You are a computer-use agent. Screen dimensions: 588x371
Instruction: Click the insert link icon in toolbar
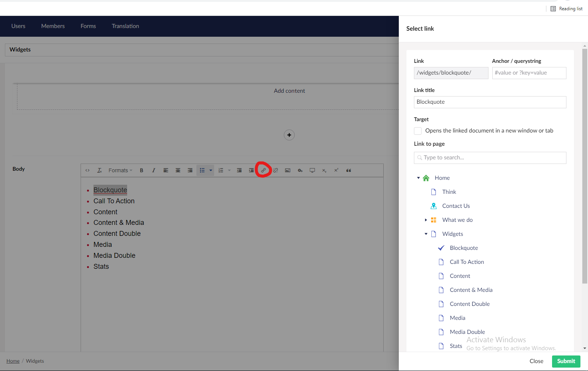point(263,170)
